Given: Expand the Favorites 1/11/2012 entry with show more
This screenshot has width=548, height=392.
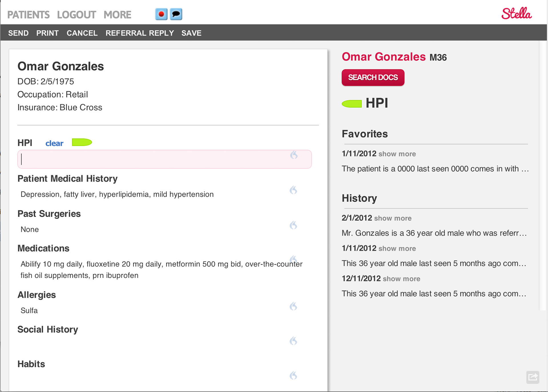Looking at the screenshot, I should coord(397,154).
